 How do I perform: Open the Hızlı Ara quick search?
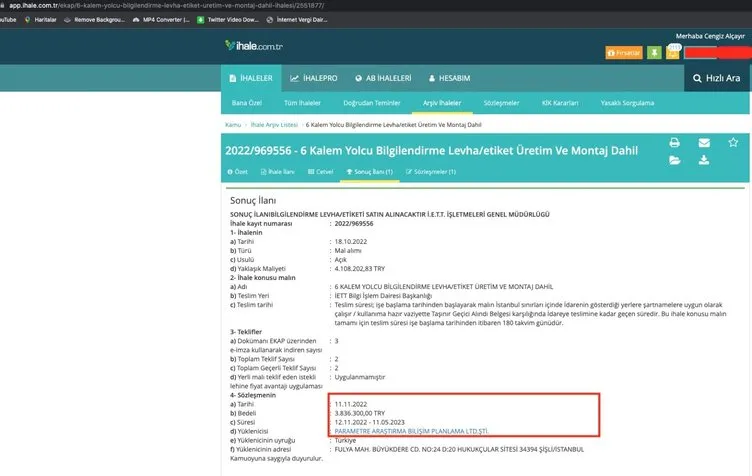[717, 78]
